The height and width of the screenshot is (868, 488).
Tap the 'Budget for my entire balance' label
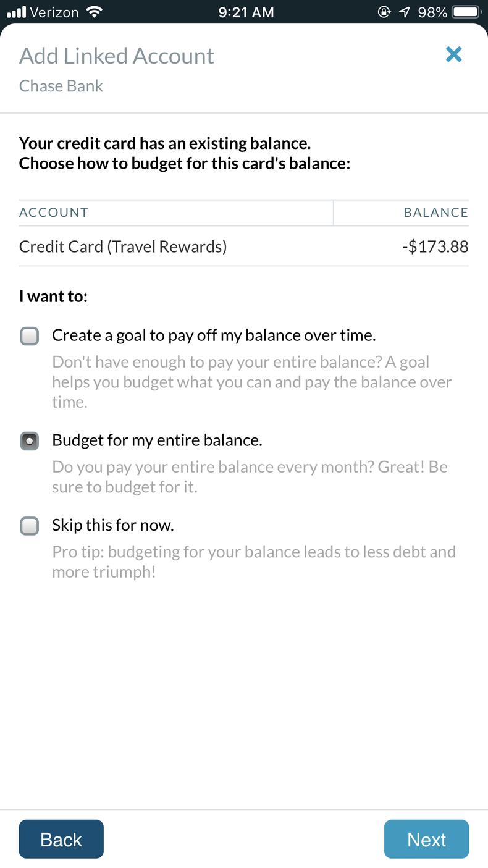[157, 440]
